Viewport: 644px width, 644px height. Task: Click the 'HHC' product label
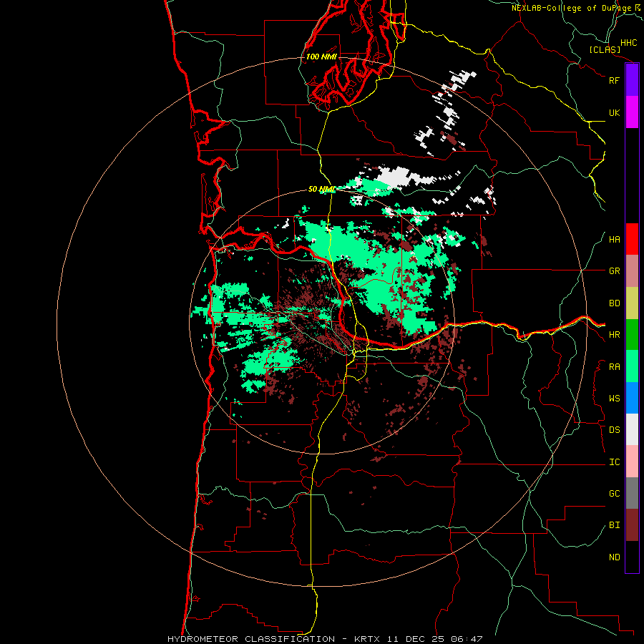(x=628, y=43)
